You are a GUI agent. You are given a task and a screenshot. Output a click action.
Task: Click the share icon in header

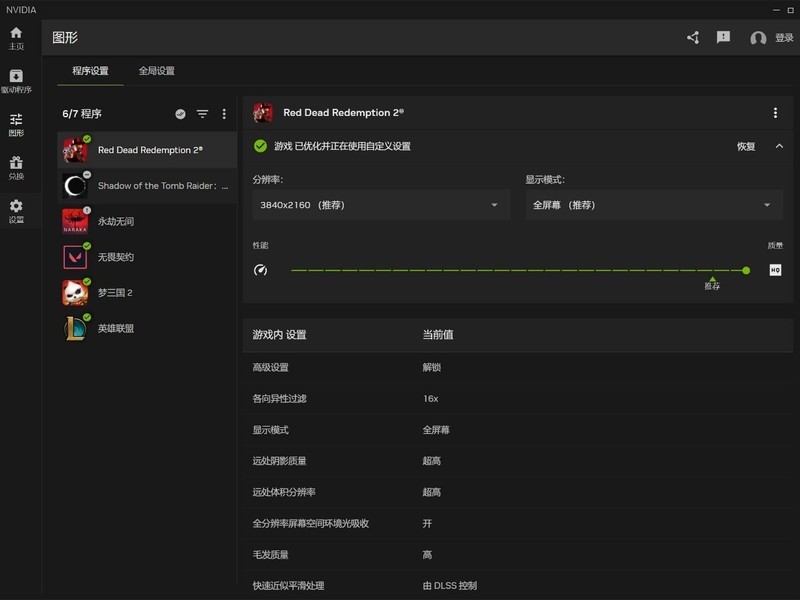tap(693, 38)
